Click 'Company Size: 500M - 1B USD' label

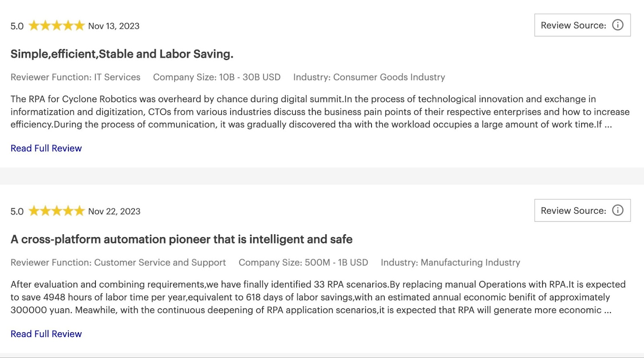(303, 263)
